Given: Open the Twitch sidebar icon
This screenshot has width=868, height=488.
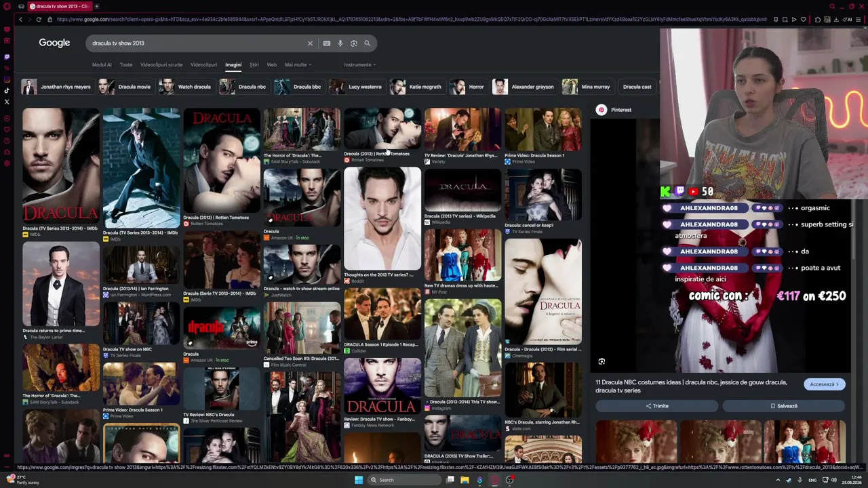Looking at the screenshot, I should [x=7, y=57].
